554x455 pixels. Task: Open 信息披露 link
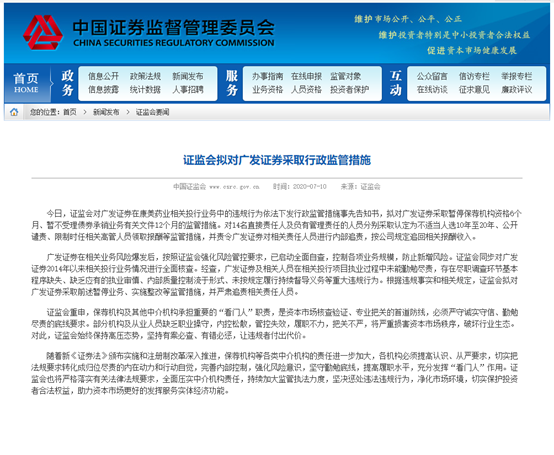(x=103, y=90)
